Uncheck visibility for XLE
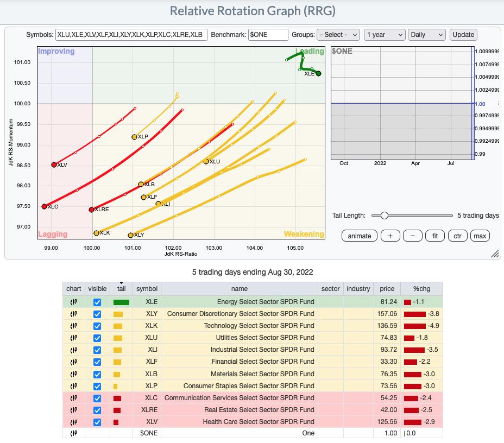The width and height of the screenshot is (504, 443). pos(97,302)
